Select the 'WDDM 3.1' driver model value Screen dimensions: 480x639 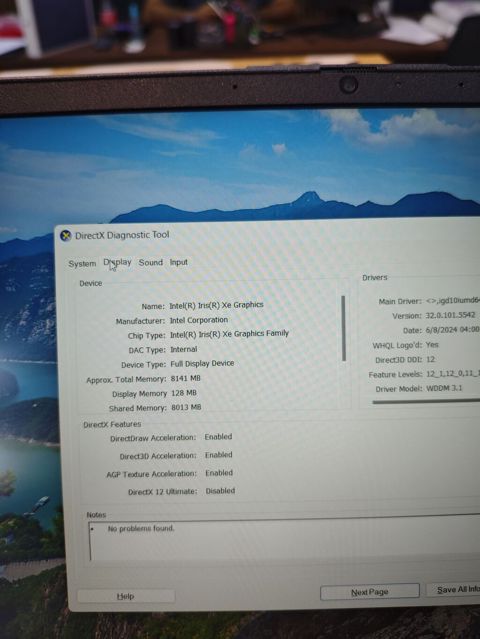[x=444, y=388]
